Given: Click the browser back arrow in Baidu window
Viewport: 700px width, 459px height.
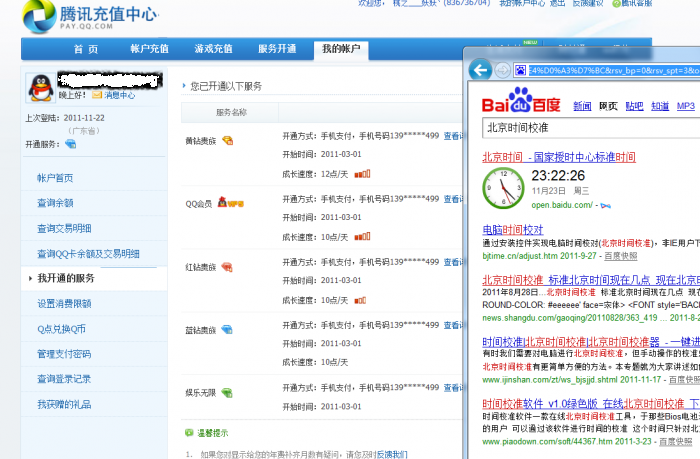Looking at the screenshot, I should click(480, 70).
